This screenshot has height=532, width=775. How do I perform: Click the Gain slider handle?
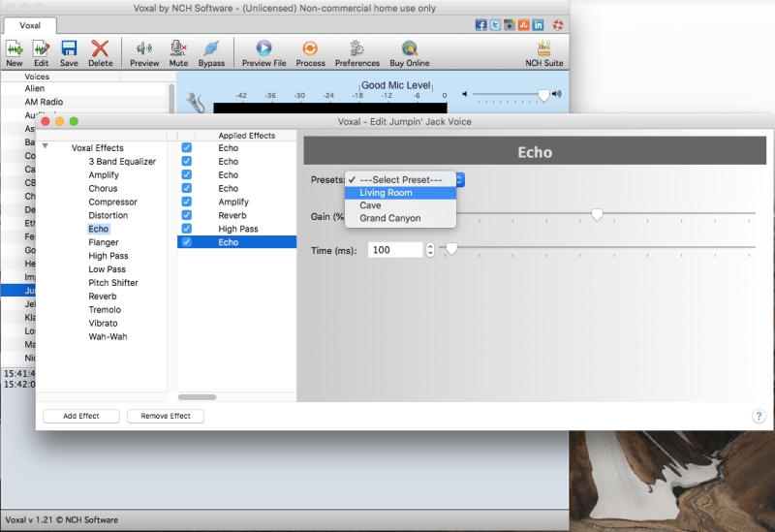(597, 214)
